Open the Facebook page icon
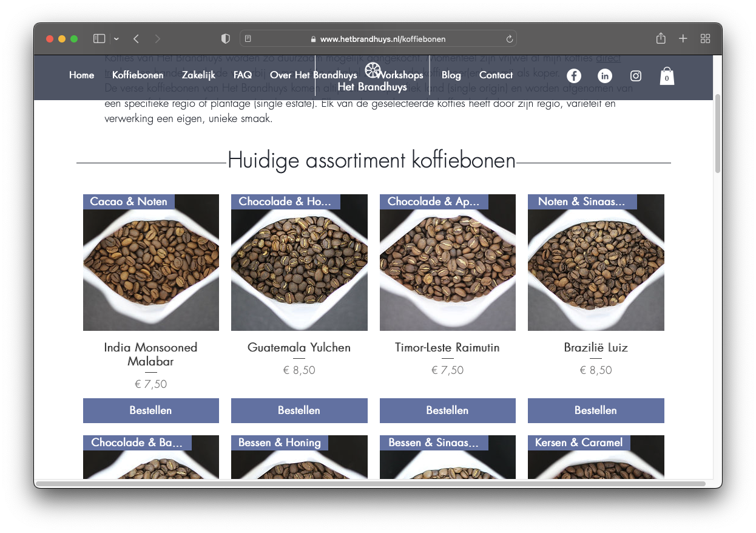This screenshot has height=533, width=756. click(x=573, y=76)
